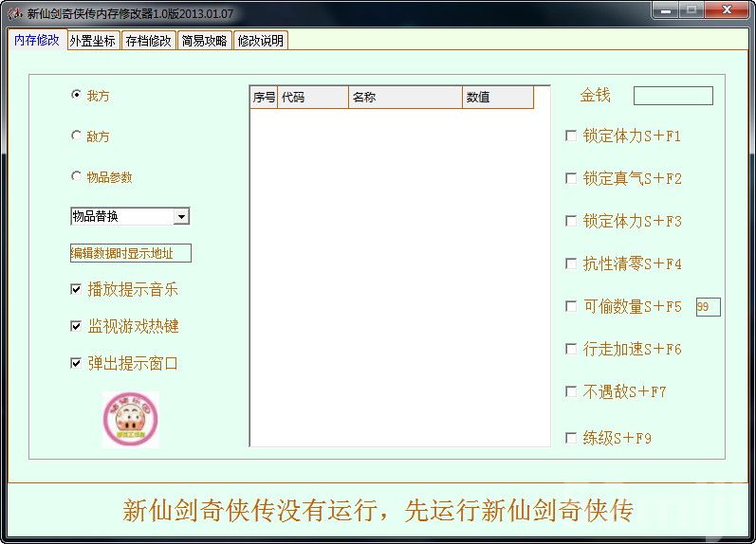Toggle 监视游戏热键 checkbox
The width and height of the screenshot is (756, 544).
point(77,326)
